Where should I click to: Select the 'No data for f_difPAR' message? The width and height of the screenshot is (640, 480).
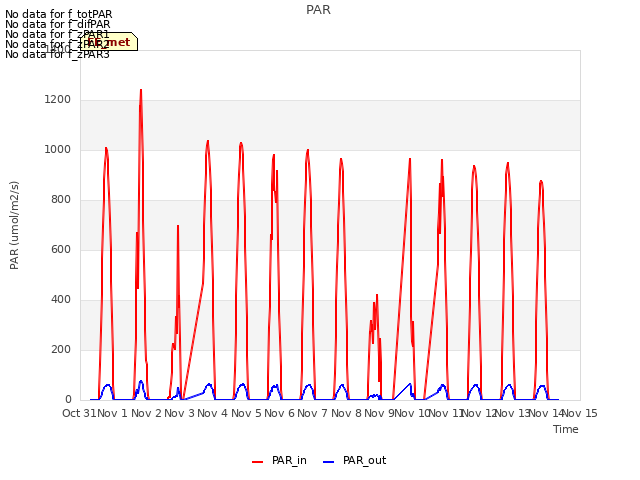(x=58, y=24)
